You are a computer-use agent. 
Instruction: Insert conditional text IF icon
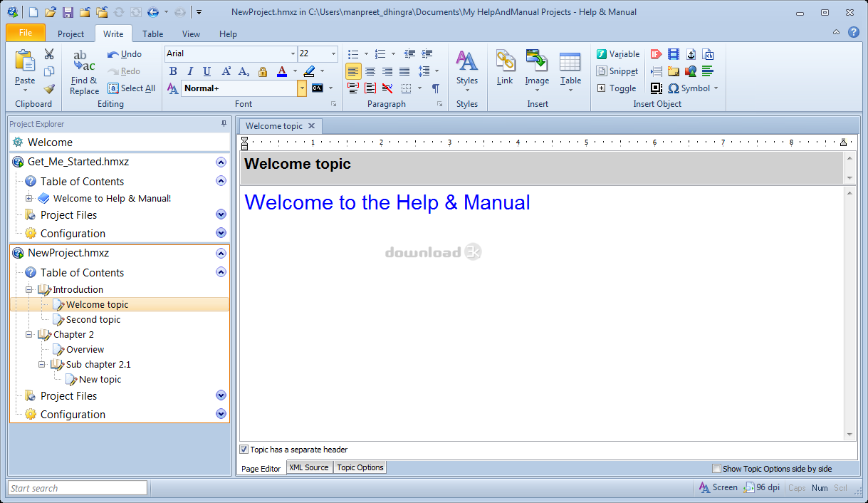point(657,54)
